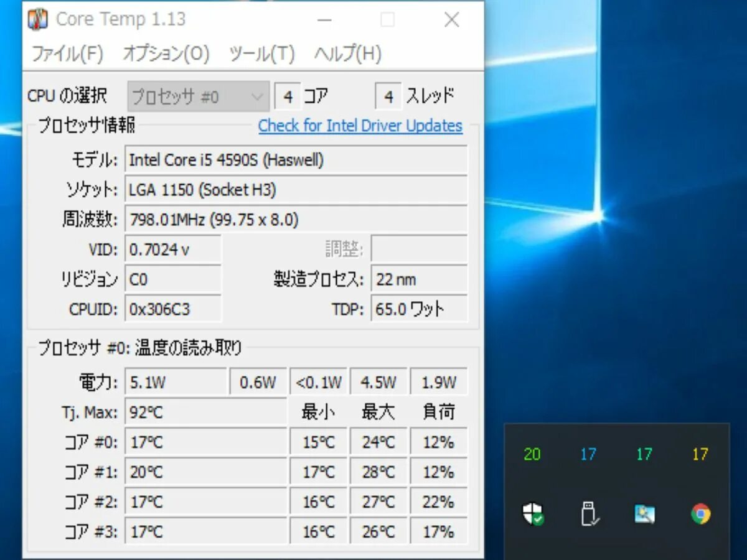Click the コア #0 min temperature 15°C

coord(318,442)
